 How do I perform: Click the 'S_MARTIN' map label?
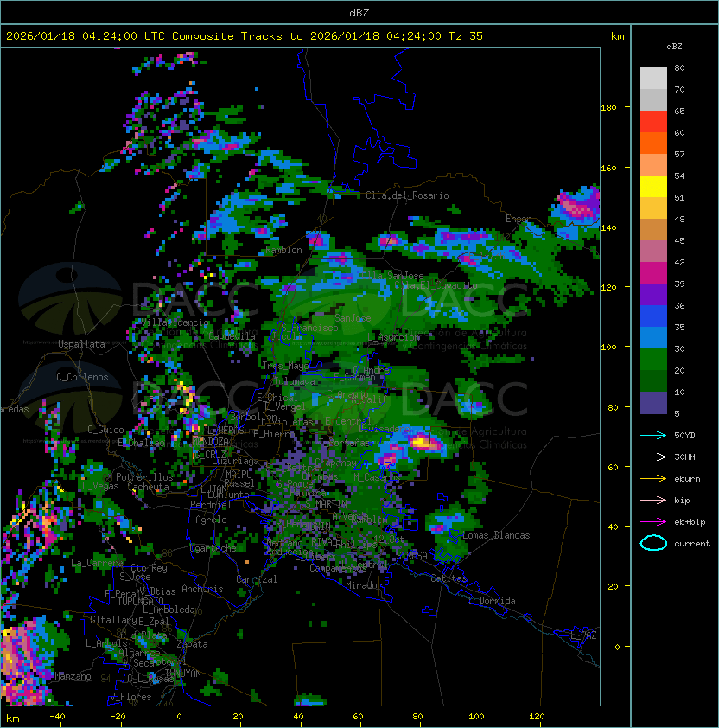[326, 503]
